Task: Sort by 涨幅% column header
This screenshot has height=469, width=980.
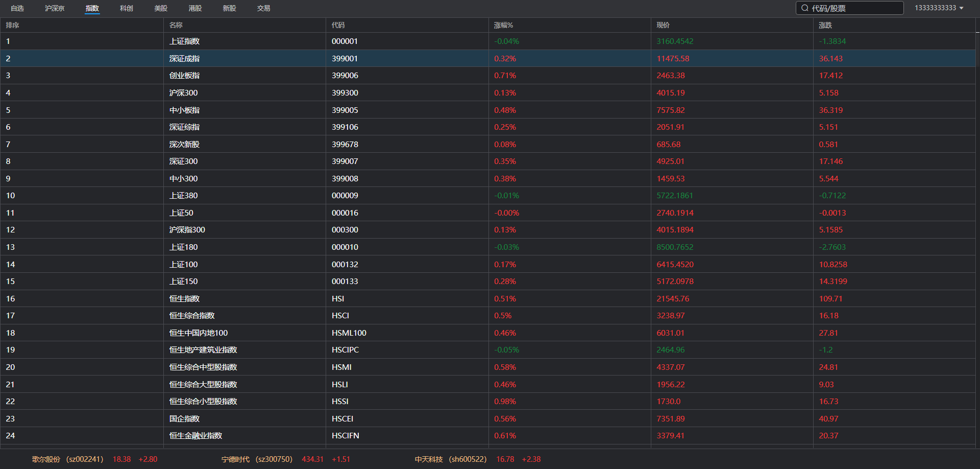Action: [x=503, y=25]
